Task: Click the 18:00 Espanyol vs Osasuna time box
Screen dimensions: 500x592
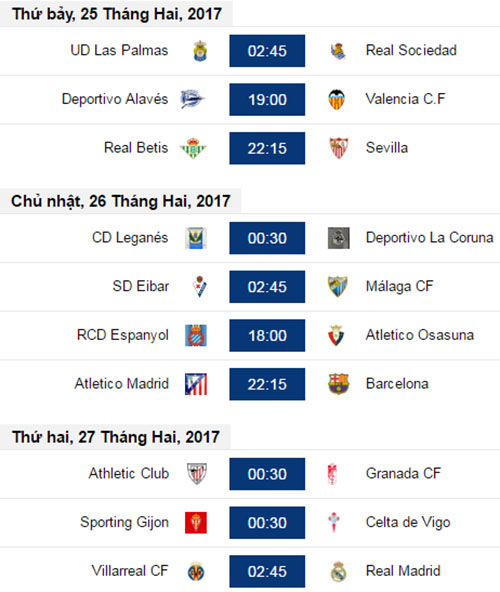Action: [x=267, y=335]
